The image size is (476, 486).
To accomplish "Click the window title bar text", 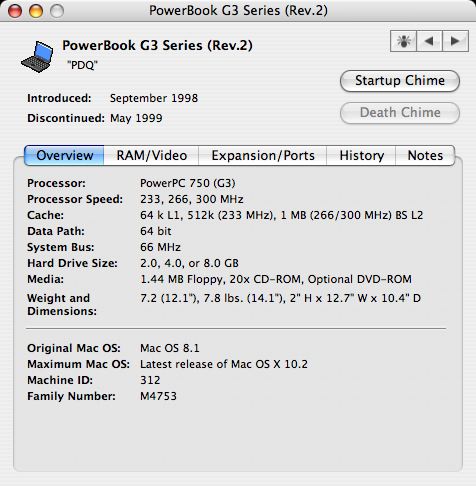I will pos(238,10).
